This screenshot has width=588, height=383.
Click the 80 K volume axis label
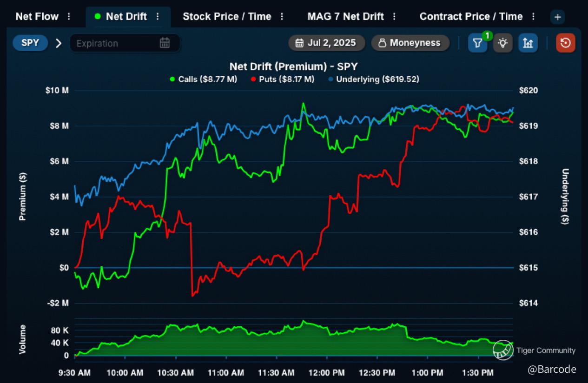(x=60, y=330)
